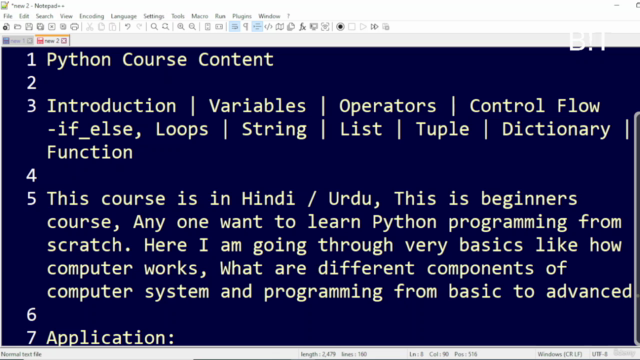640x360 pixels.
Task: Click the 'UTF-8' encoding status field
Action: (600, 354)
